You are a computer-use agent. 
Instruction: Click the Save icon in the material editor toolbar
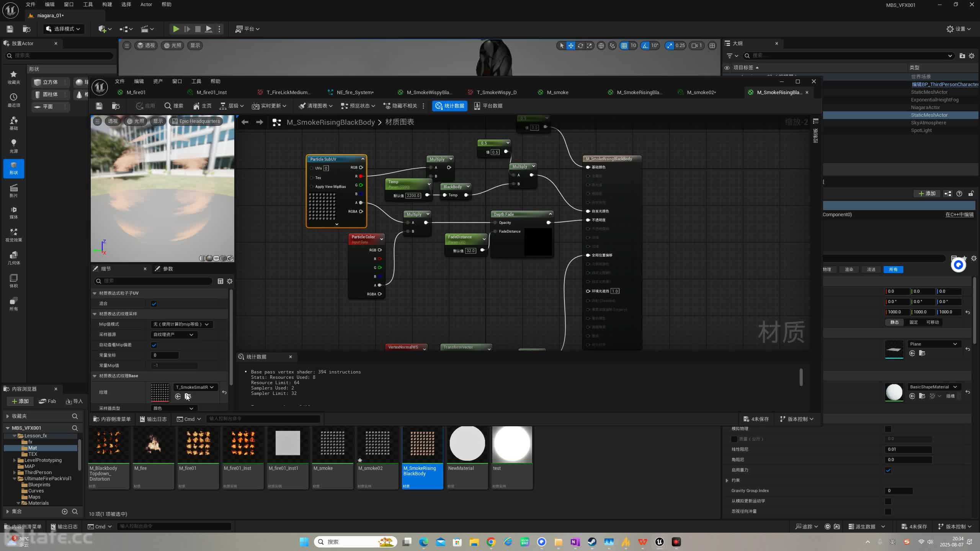99,106
